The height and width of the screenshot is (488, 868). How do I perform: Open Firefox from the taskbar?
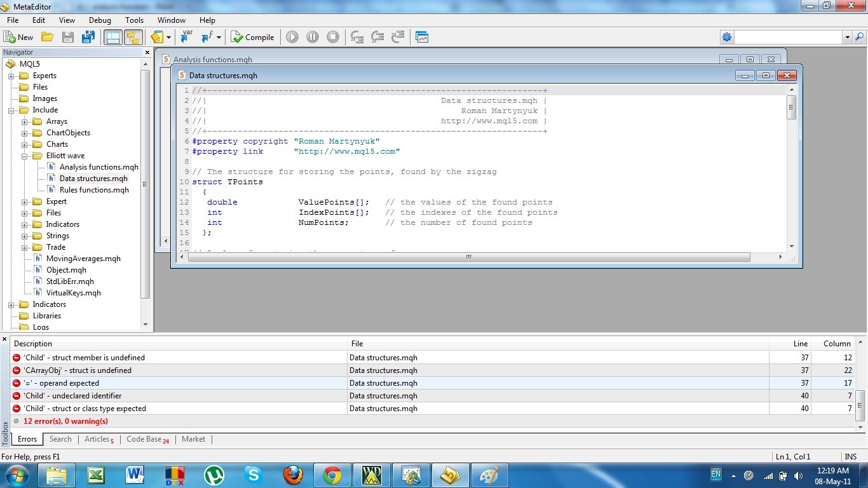click(293, 475)
